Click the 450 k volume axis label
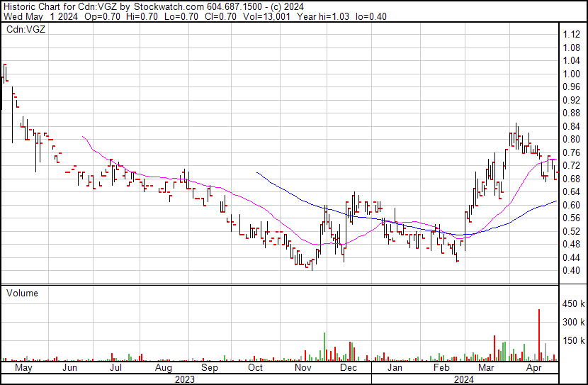 (571, 305)
